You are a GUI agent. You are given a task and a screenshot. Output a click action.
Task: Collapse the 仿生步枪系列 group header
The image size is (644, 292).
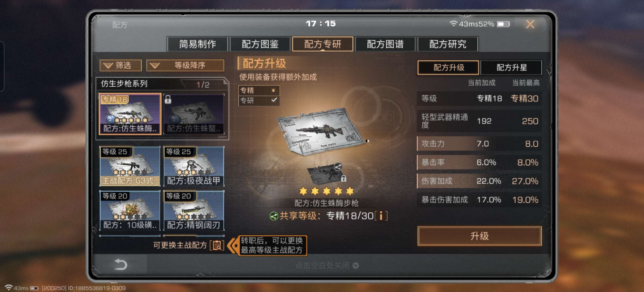pyautogui.click(x=162, y=84)
